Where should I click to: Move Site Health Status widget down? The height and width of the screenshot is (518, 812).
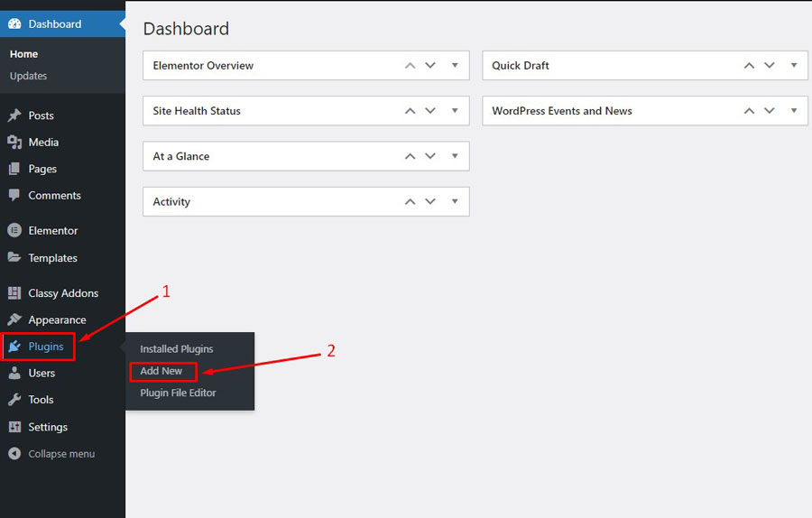430,111
